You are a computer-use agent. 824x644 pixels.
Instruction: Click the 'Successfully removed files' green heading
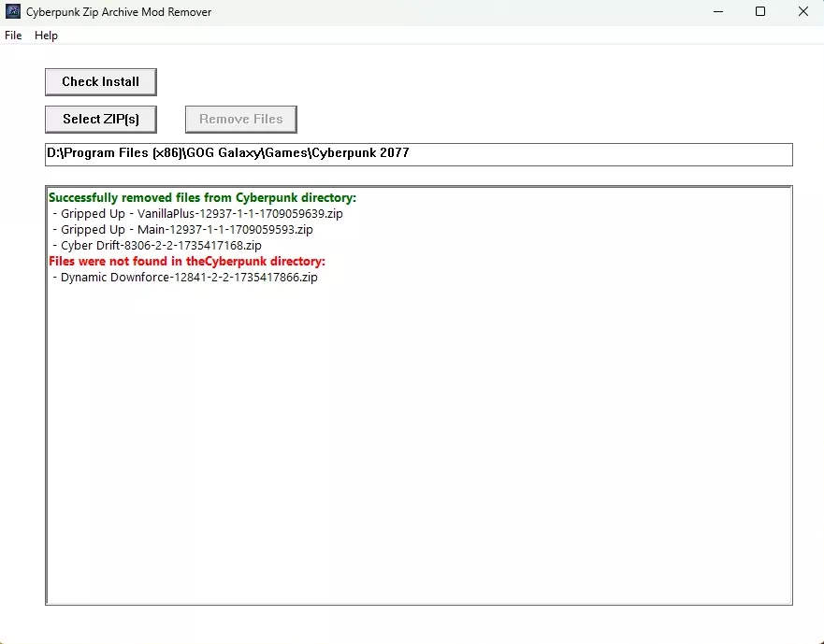202,198
